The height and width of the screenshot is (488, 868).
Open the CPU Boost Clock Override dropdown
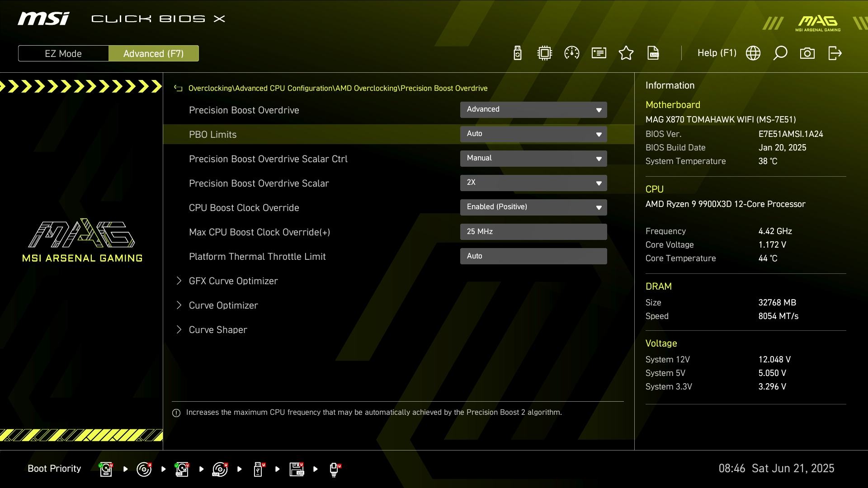click(533, 207)
